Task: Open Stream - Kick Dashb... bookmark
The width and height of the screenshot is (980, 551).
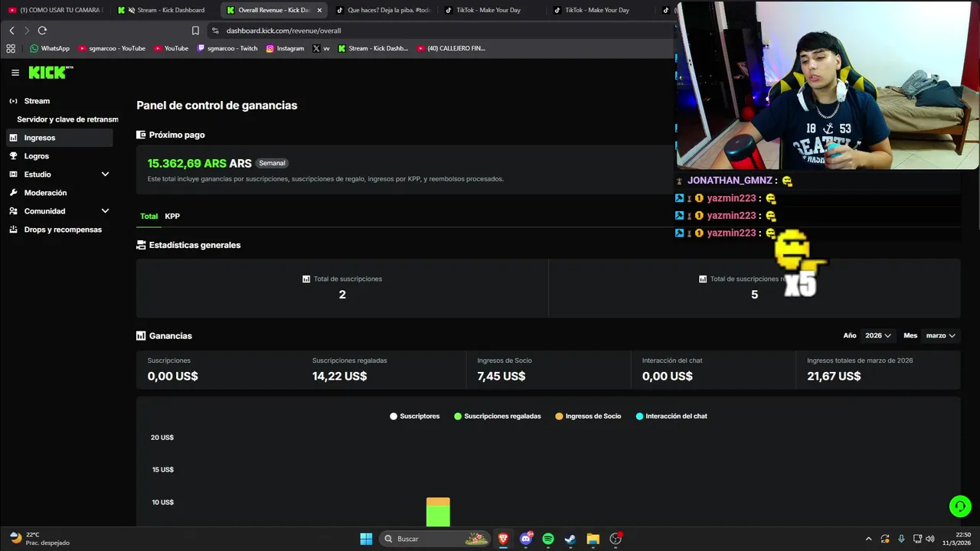Action: click(373, 48)
